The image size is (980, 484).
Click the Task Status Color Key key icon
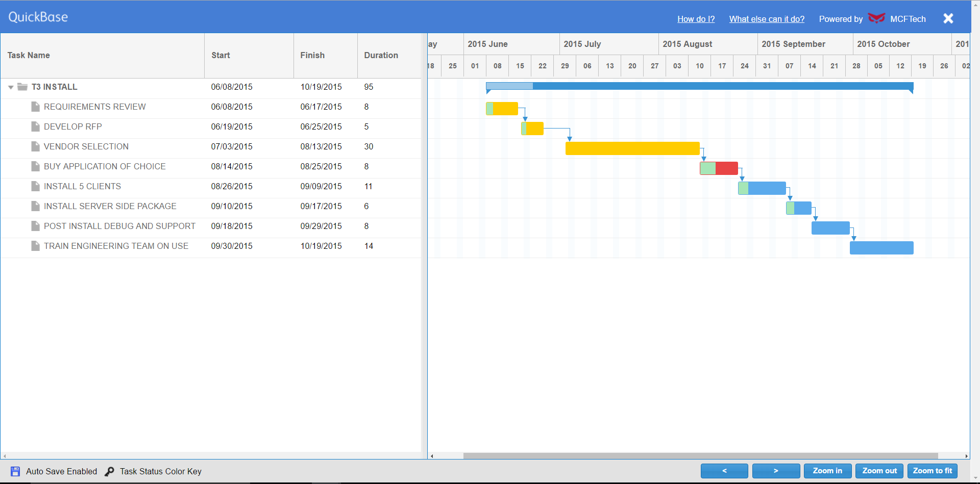click(x=109, y=472)
